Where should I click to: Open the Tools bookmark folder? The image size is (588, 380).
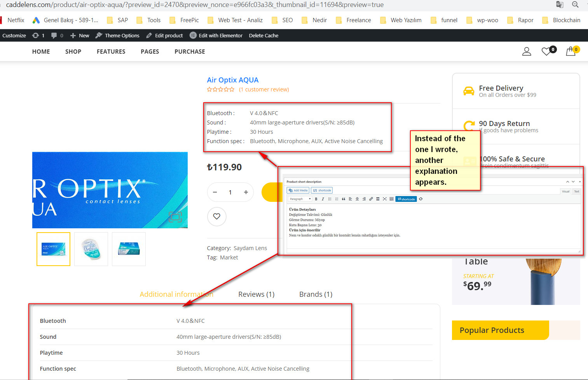(x=148, y=20)
